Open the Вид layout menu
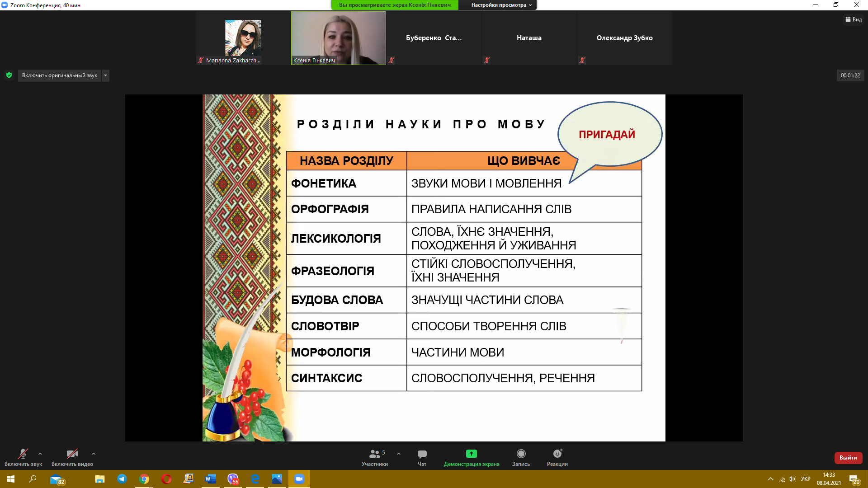The width and height of the screenshot is (868, 488). [854, 19]
